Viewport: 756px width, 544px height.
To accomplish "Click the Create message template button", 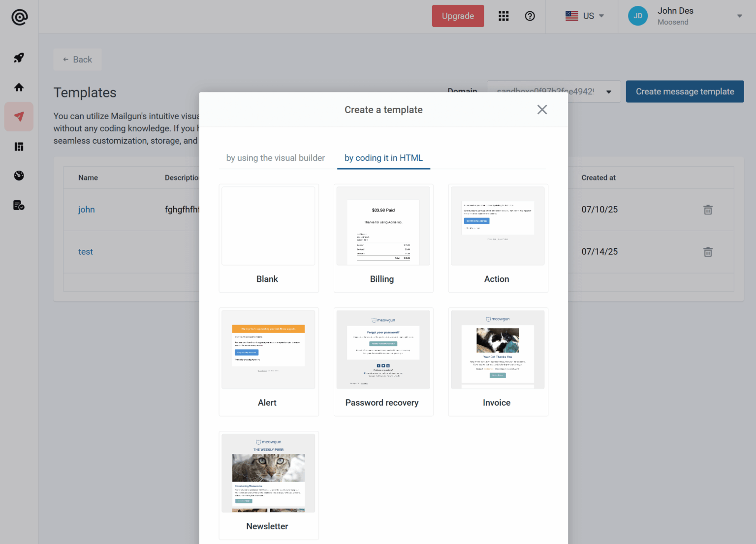I will (685, 91).
